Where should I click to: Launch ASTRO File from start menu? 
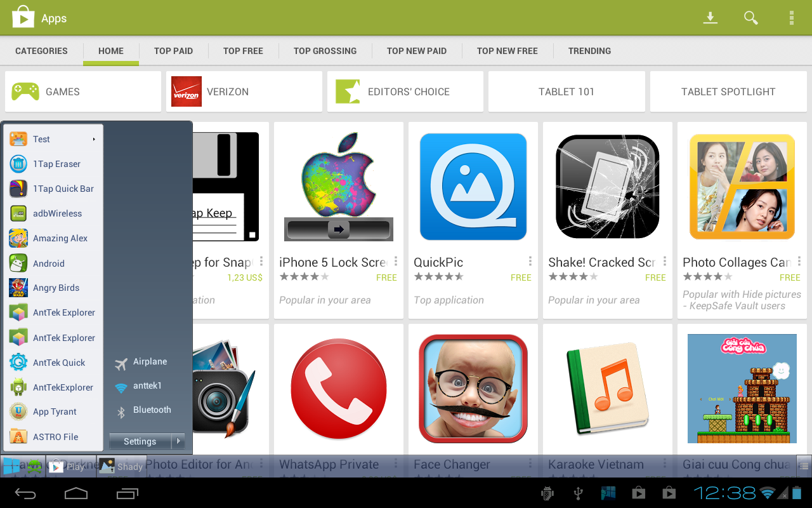[53, 437]
